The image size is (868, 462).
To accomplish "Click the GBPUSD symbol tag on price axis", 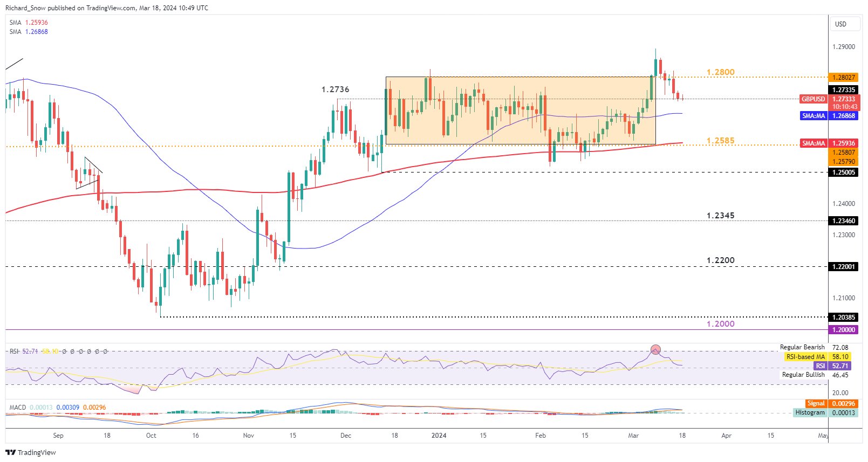I will point(813,99).
